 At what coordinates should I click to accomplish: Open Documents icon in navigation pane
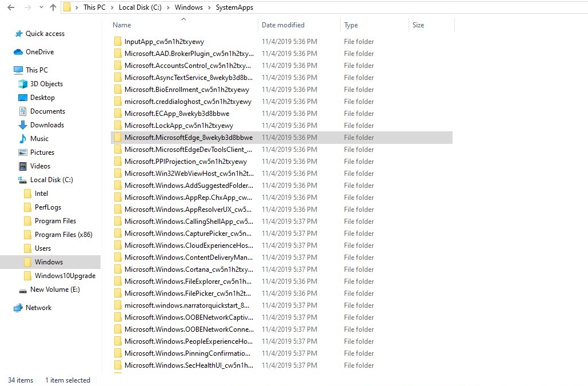pos(23,111)
